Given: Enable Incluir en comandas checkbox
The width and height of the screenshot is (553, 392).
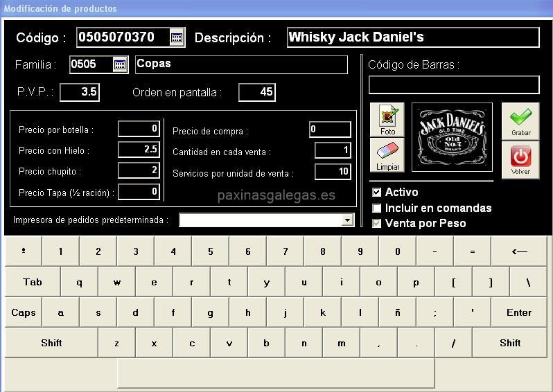Looking at the screenshot, I should (377, 208).
